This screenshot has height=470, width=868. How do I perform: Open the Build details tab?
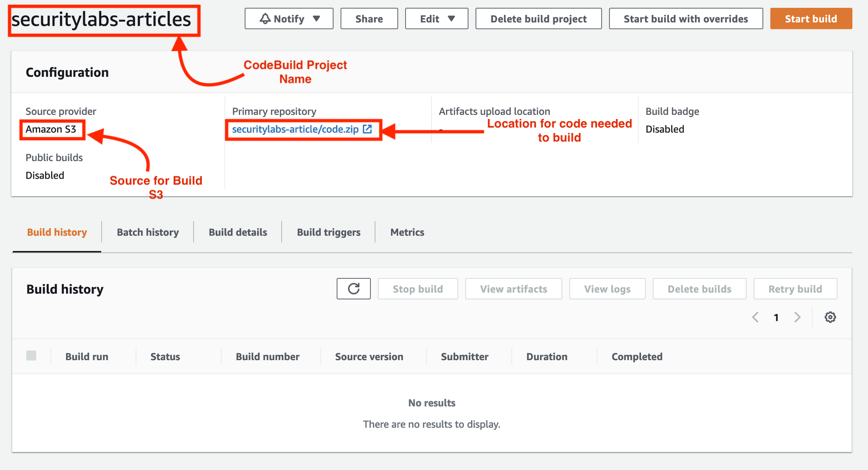(x=238, y=232)
